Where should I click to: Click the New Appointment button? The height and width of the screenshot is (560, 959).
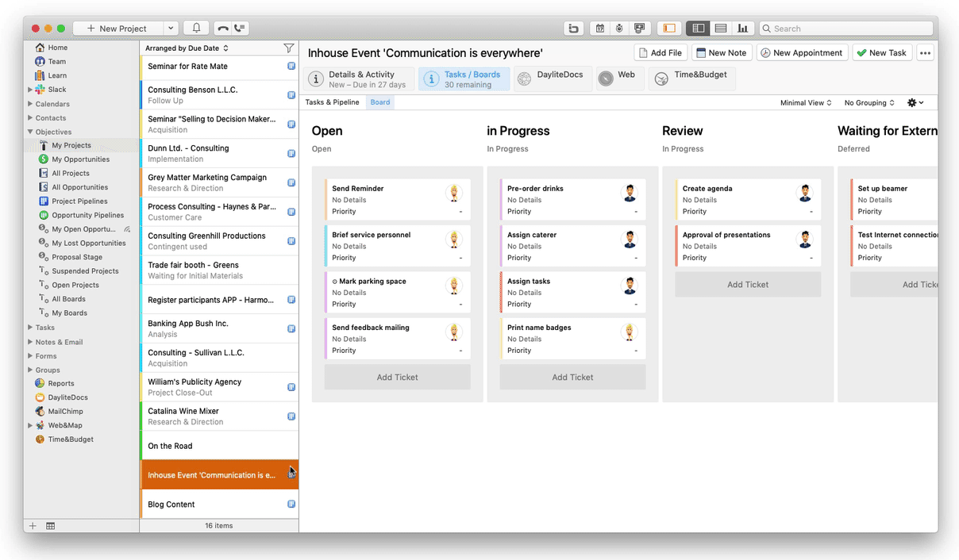click(x=801, y=53)
